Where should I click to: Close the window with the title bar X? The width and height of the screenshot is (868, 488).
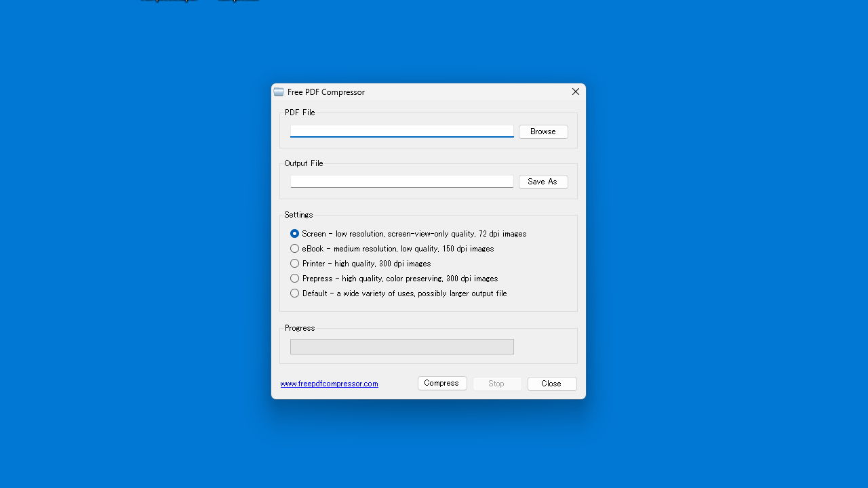pyautogui.click(x=576, y=91)
